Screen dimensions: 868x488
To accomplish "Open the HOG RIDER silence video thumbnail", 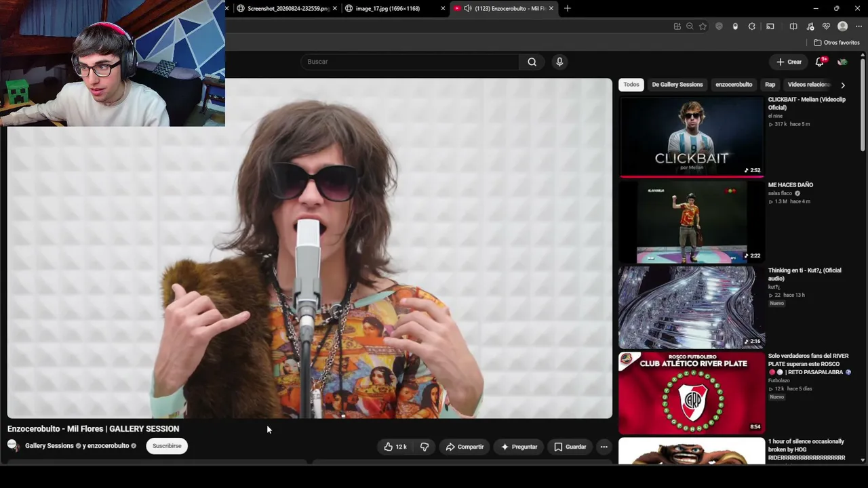I will tap(691, 451).
